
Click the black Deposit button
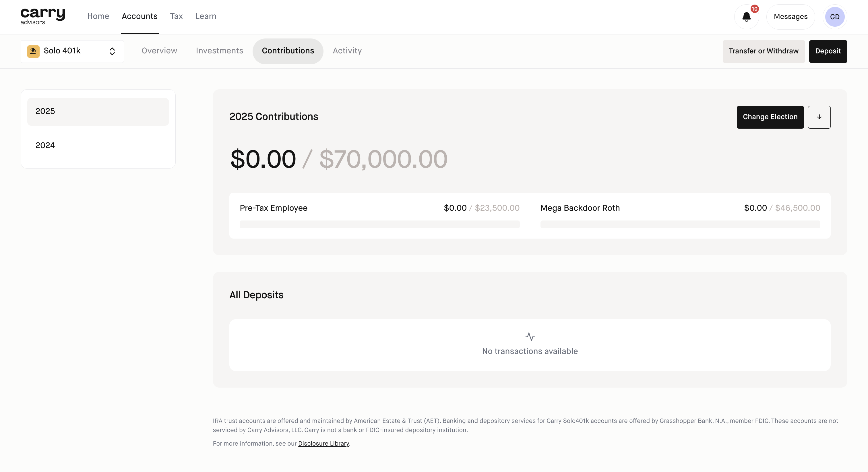tap(828, 51)
